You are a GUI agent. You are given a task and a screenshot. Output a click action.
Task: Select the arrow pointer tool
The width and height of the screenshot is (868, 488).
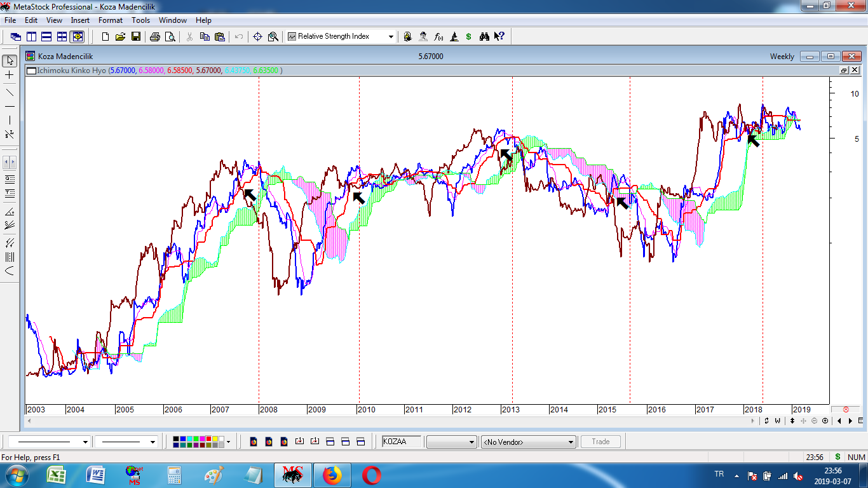[10, 61]
